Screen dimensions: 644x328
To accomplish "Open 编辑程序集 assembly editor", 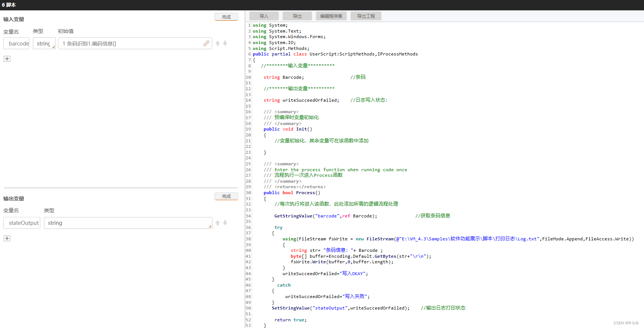I will pyautogui.click(x=331, y=16).
